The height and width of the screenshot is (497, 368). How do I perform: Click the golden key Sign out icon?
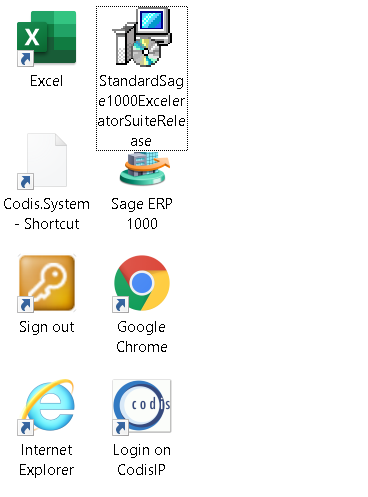click(x=47, y=283)
